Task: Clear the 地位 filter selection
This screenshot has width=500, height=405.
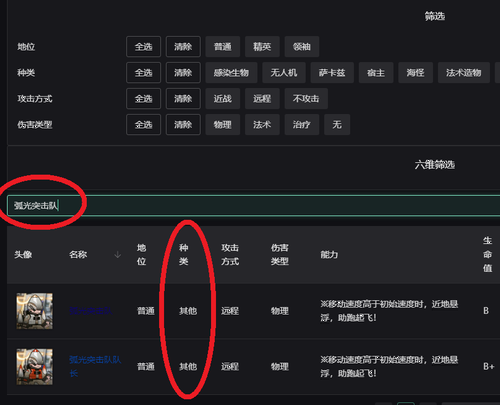Action: coord(183,47)
